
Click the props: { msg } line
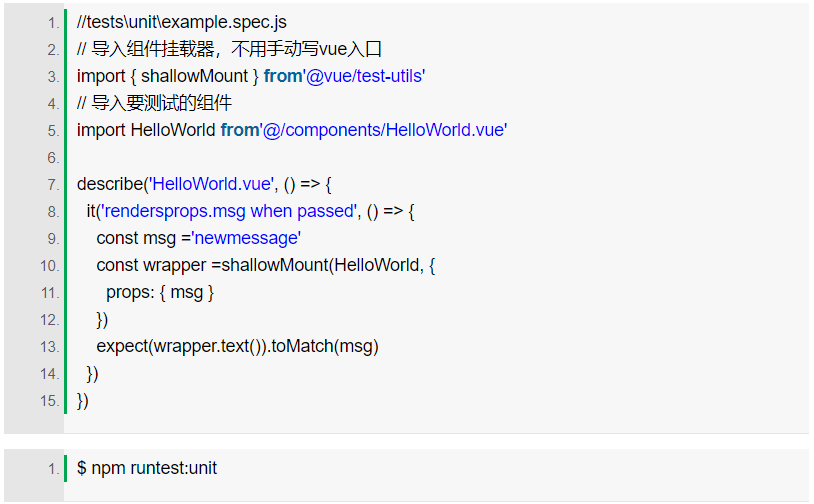coord(160,292)
